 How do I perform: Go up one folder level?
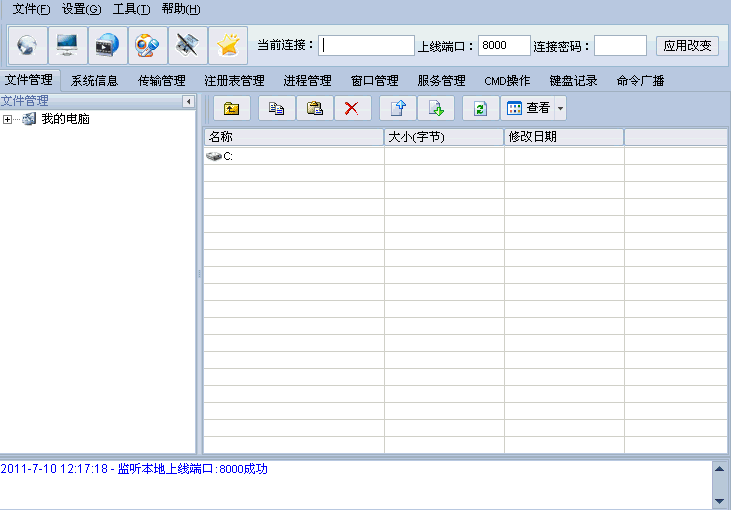pyautogui.click(x=232, y=109)
